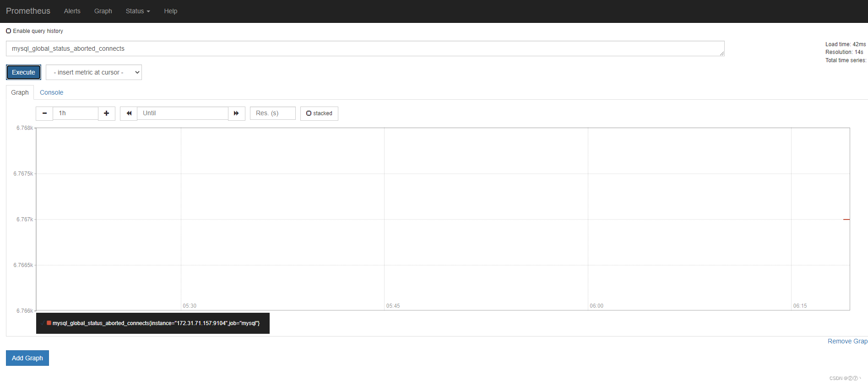Click the 05:30 x-axis label
Image resolution: width=868 pixels, height=385 pixels.
click(x=190, y=306)
